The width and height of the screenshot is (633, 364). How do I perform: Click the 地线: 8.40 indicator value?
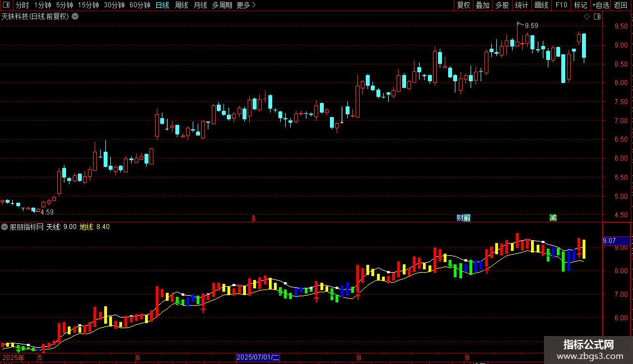click(95, 227)
